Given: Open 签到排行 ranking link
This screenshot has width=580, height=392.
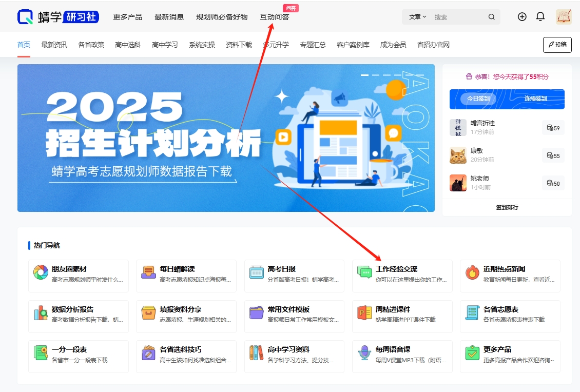Looking at the screenshot, I should (x=506, y=207).
